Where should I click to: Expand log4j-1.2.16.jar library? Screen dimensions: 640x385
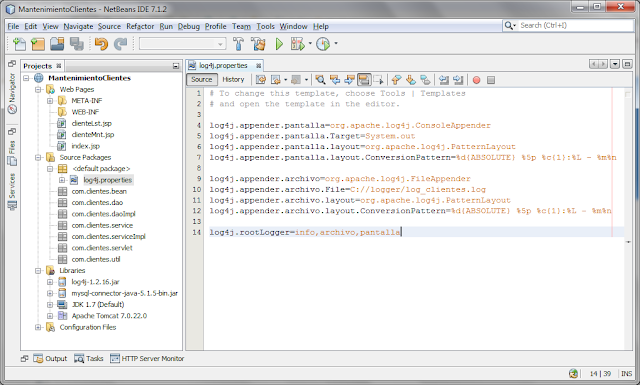50,282
